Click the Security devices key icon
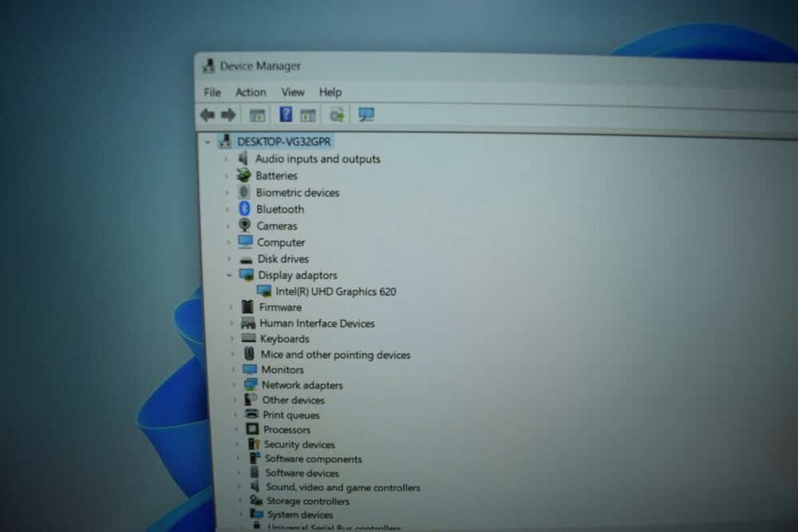This screenshot has width=798, height=532. tap(254, 443)
